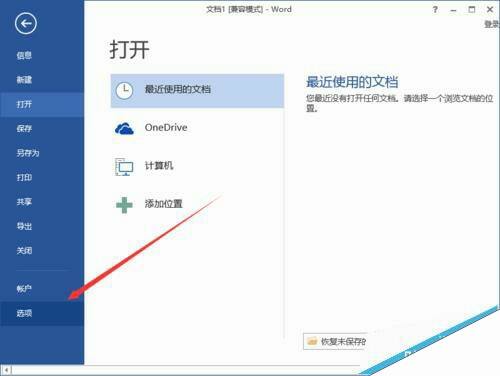Click the folder icon on the 恢复未保存 button
500x376 pixels.
(312, 341)
